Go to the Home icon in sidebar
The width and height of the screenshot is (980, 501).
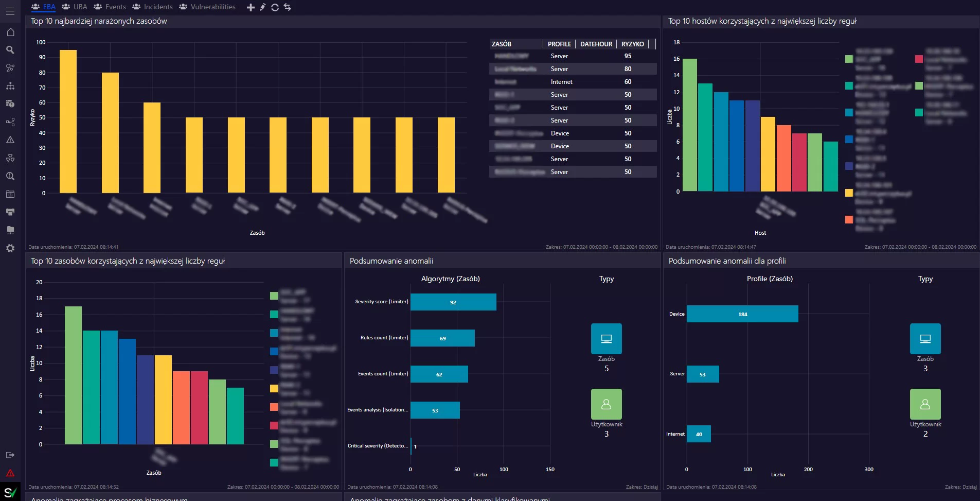[x=10, y=32]
